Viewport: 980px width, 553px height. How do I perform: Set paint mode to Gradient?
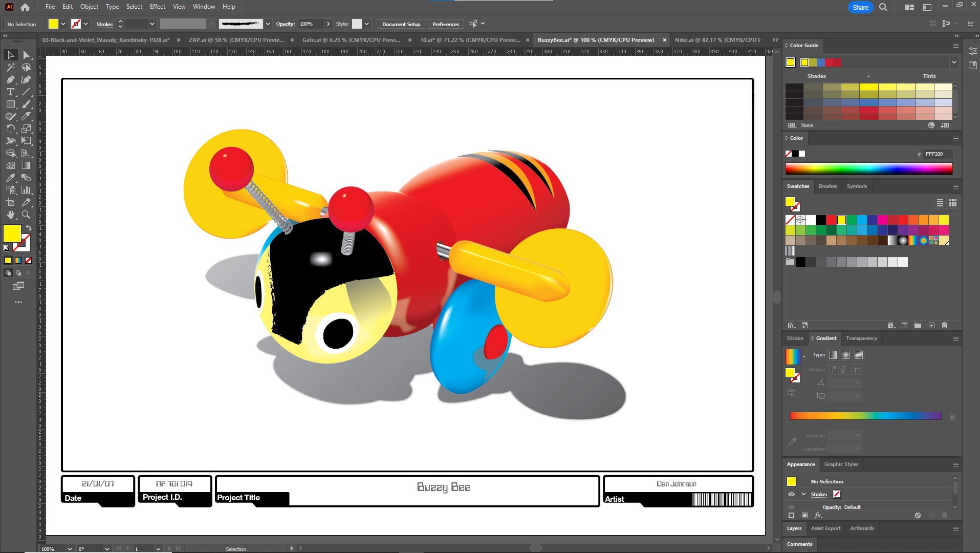point(18,260)
